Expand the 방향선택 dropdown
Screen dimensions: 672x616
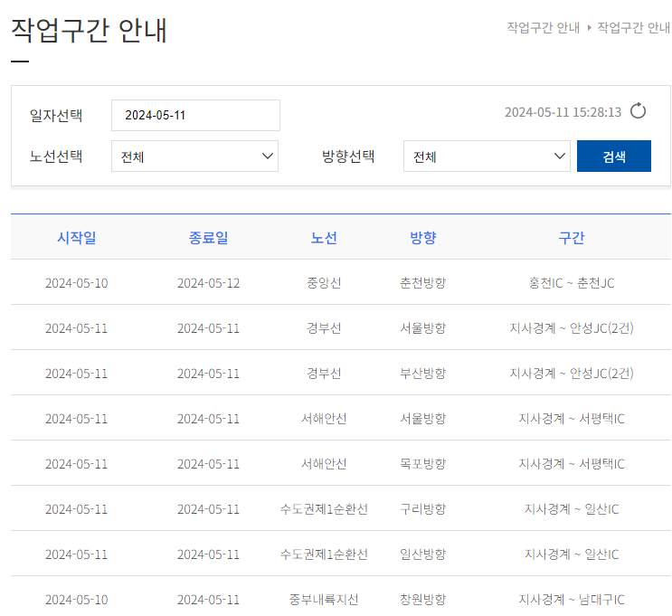pyautogui.click(x=487, y=156)
